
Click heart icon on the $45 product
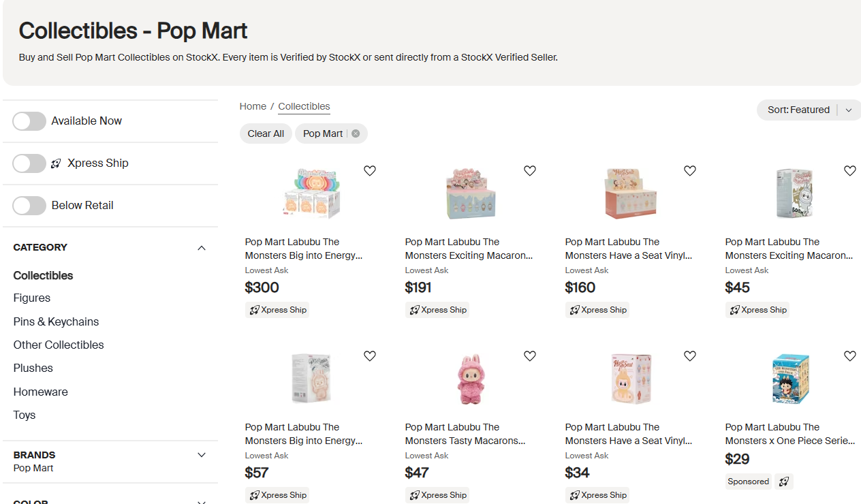pyautogui.click(x=849, y=171)
